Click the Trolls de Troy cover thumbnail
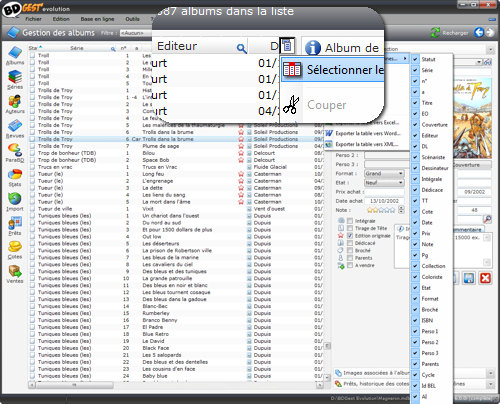 click(x=473, y=118)
